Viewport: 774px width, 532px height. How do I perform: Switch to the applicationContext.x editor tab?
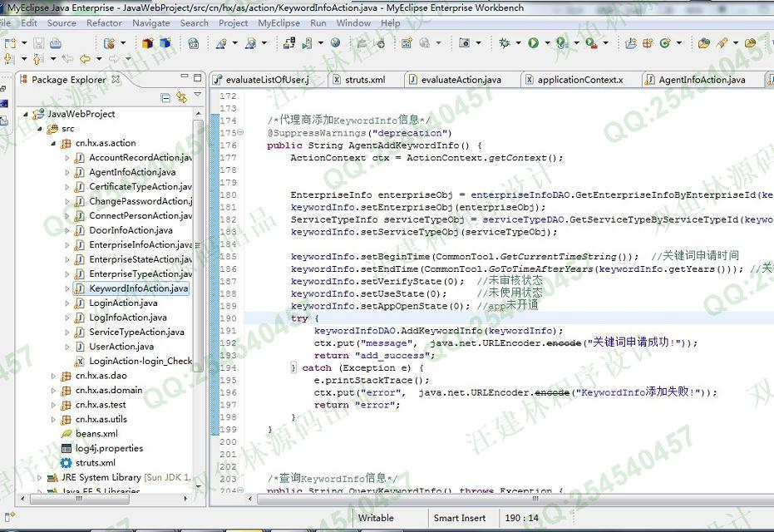tap(580, 80)
